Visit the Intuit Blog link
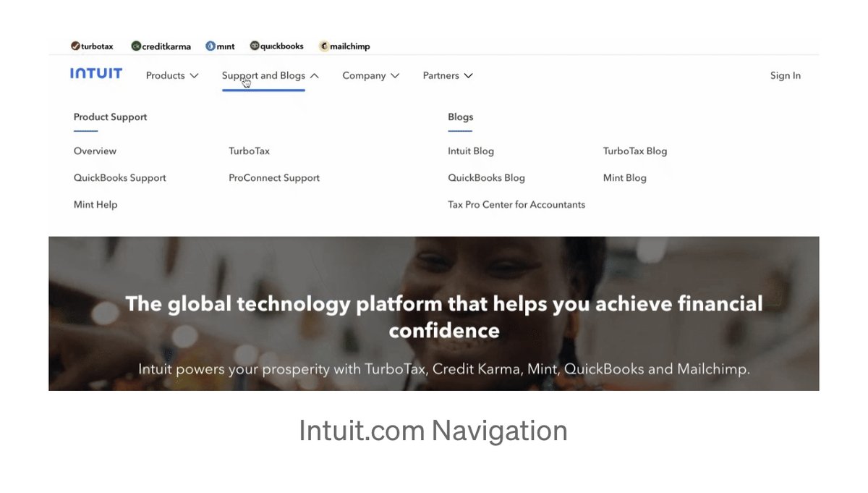The image size is (868, 493). pyautogui.click(x=471, y=151)
